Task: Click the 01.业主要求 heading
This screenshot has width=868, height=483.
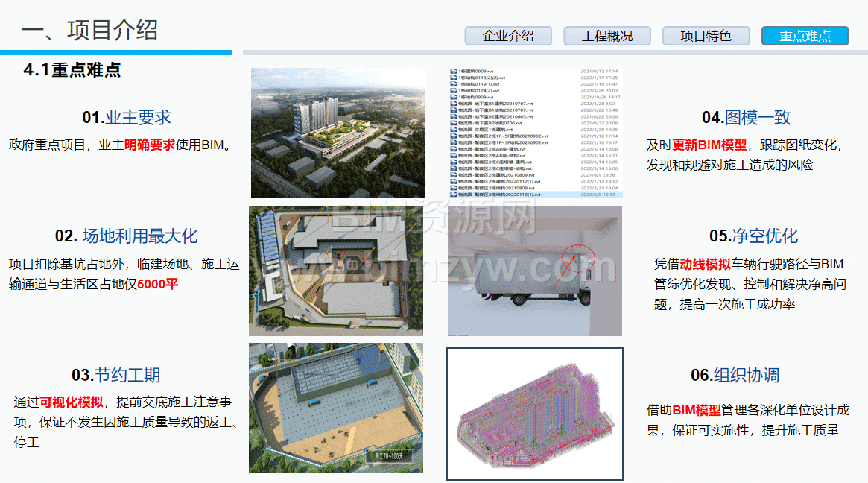Action: click(127, 118)
